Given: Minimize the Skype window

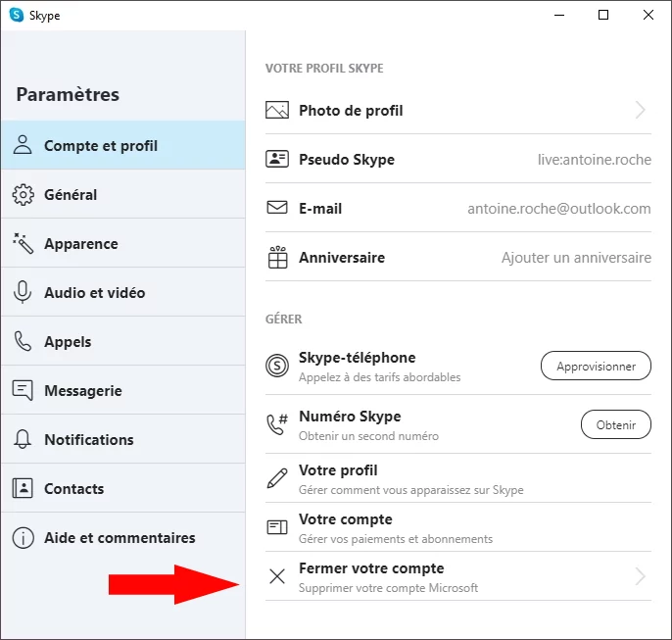Looking at the screenshot, I should 559,15.
